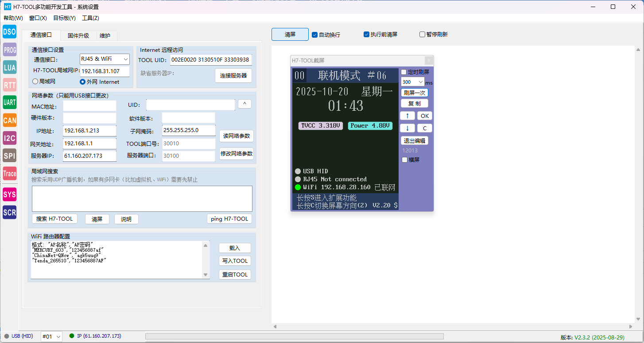Screen dimensions: 644x343
Task: Click the RTT viewer sidebar icon
Action: [x=9, y=85]
